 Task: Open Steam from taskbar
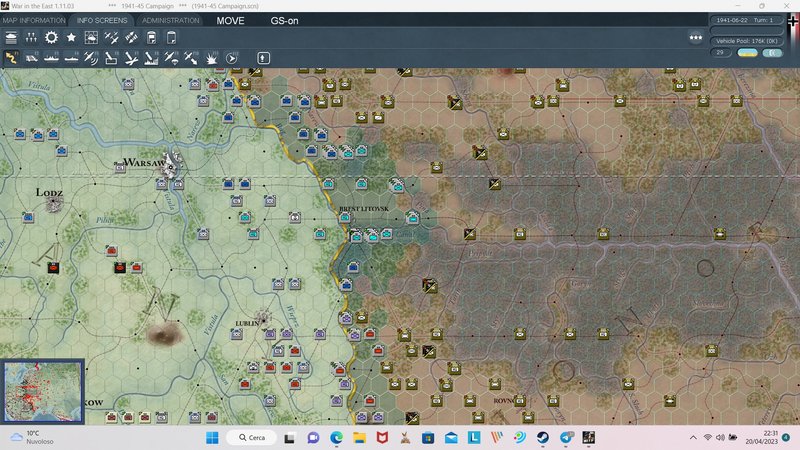(x=543, y=438)
